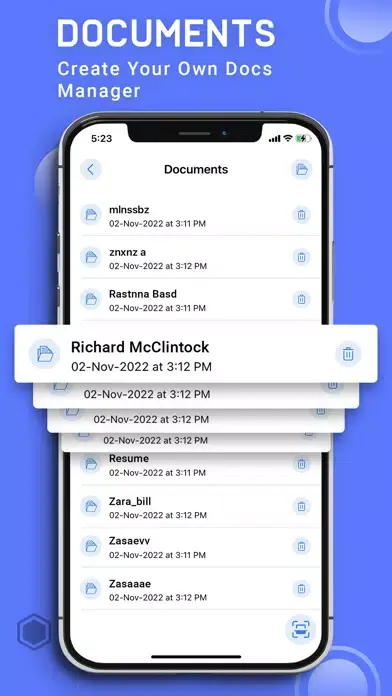This screenshot has width=392, height=696.
Task: Click the mlnssbz folder icon
Action: 91,215
